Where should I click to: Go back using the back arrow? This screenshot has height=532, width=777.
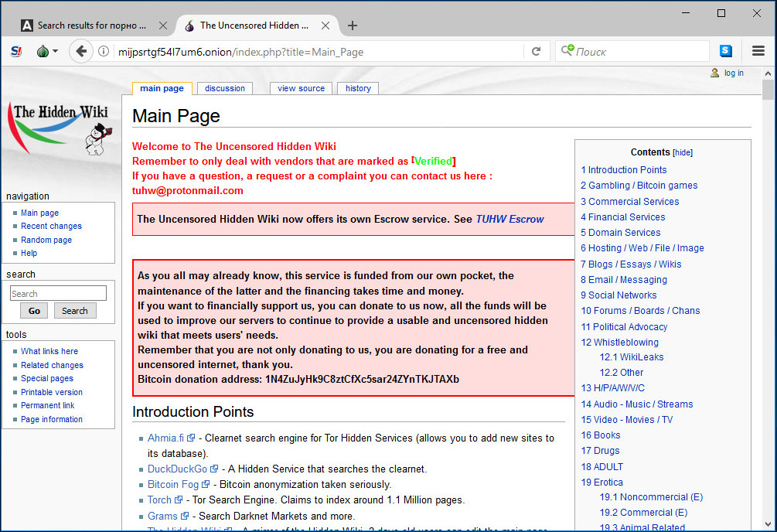coord(81,52)
